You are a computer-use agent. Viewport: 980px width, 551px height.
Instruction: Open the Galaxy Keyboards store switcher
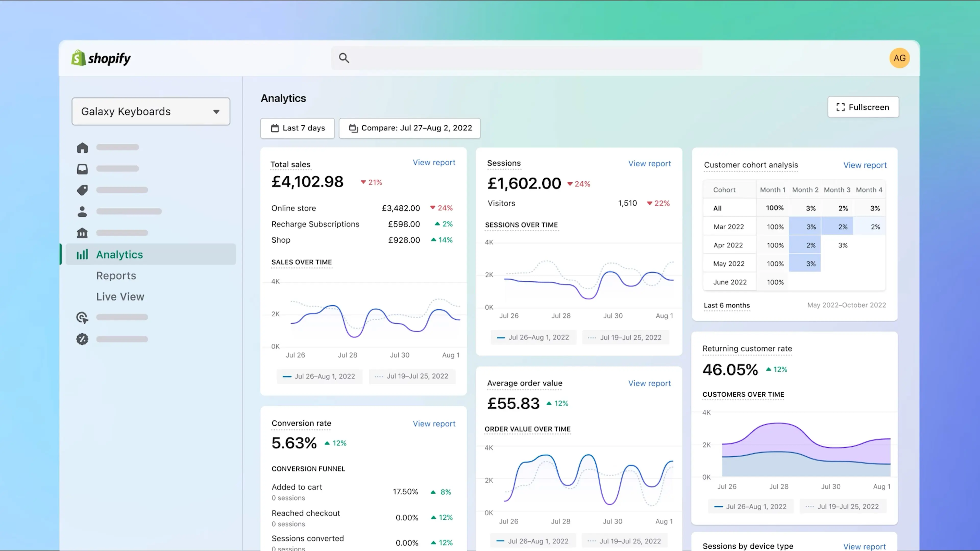[151, 111]
